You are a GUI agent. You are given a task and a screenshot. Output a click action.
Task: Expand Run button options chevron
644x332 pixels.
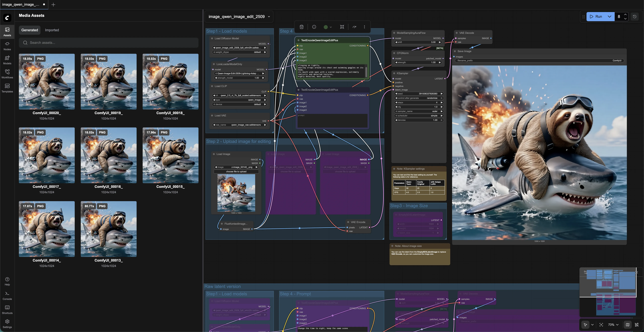point(609,16)
